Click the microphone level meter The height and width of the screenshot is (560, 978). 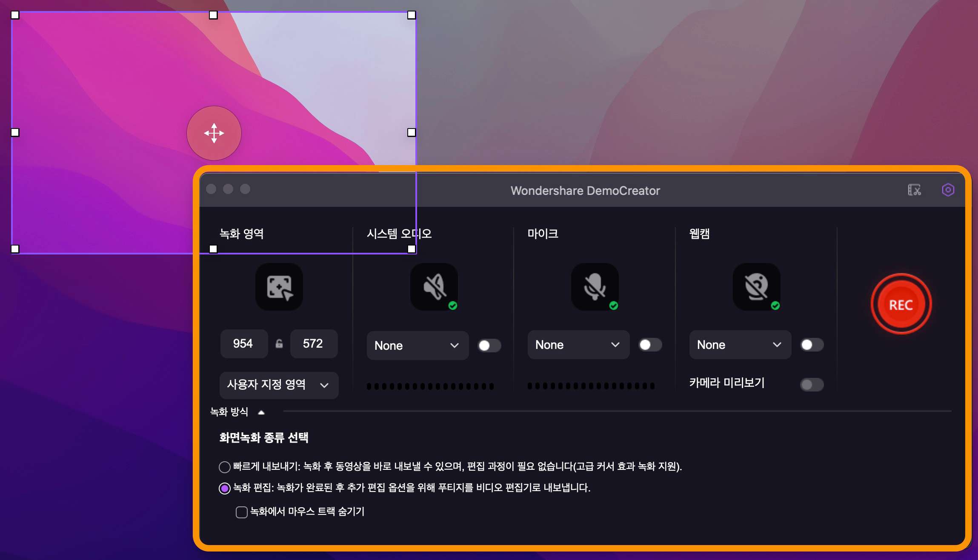coord(591,386)
